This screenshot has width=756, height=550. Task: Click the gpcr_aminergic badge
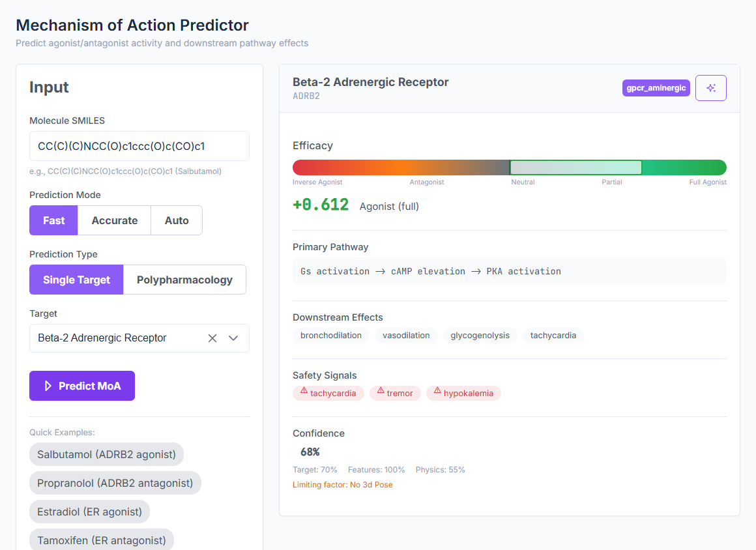pyautogui.click(x=656, y=88)
